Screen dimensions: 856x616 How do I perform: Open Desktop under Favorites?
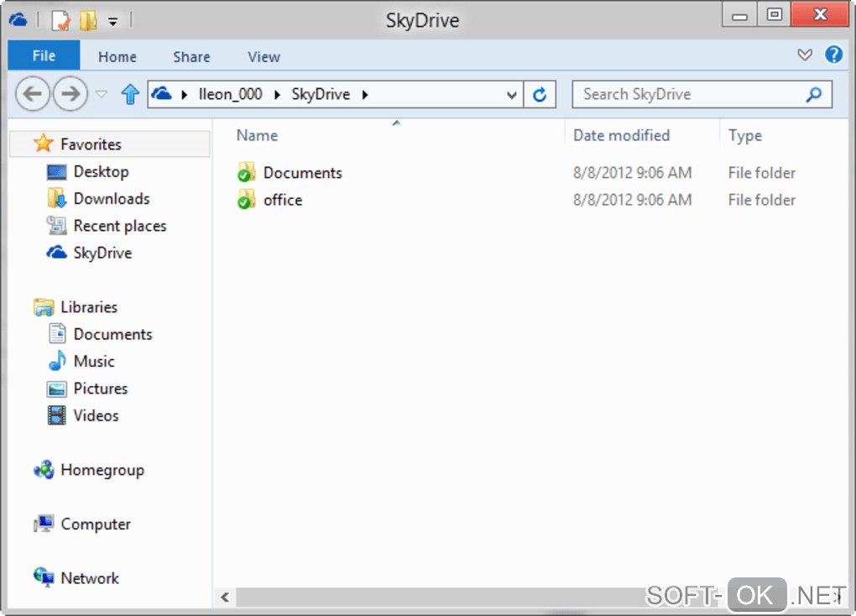tap(101, 171)
